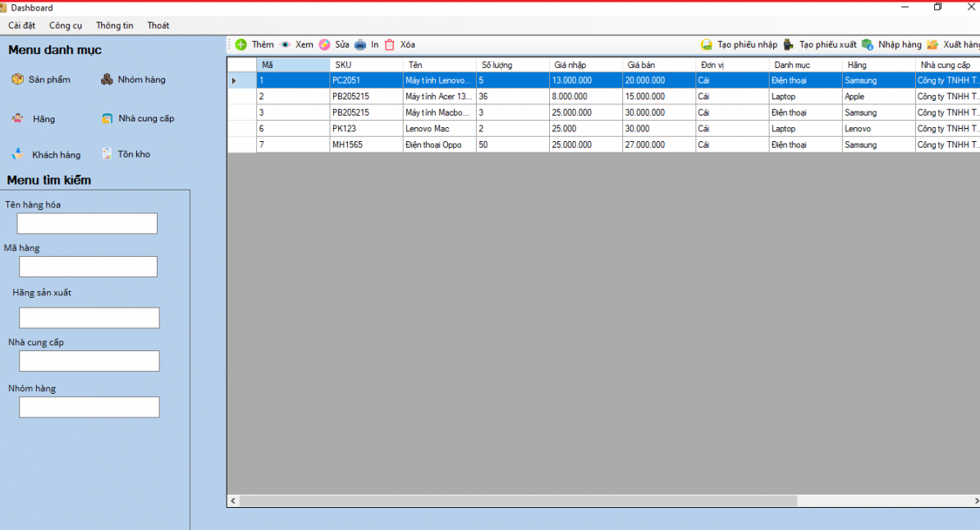Click the In printer icon
This screenshot has height=530, width=980.
360,44
